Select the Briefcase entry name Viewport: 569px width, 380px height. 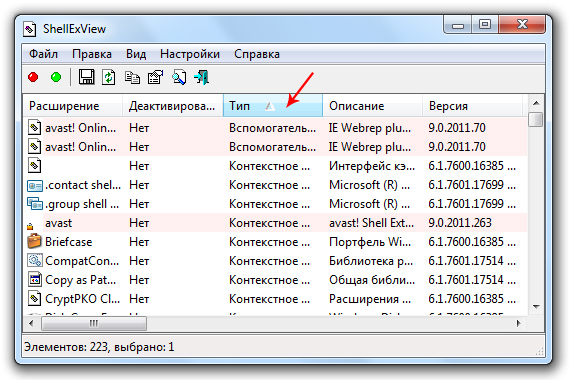coord(69,242)
